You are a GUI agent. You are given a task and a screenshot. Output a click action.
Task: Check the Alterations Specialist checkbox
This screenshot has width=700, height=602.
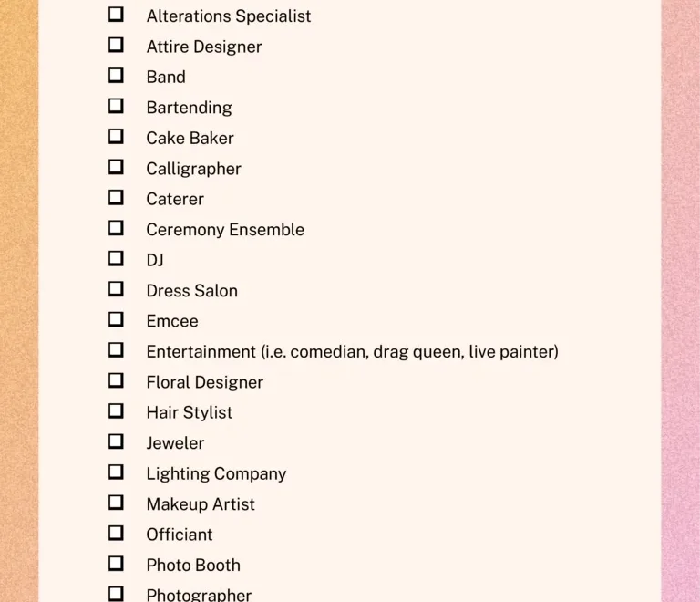(x=116, y=14)
